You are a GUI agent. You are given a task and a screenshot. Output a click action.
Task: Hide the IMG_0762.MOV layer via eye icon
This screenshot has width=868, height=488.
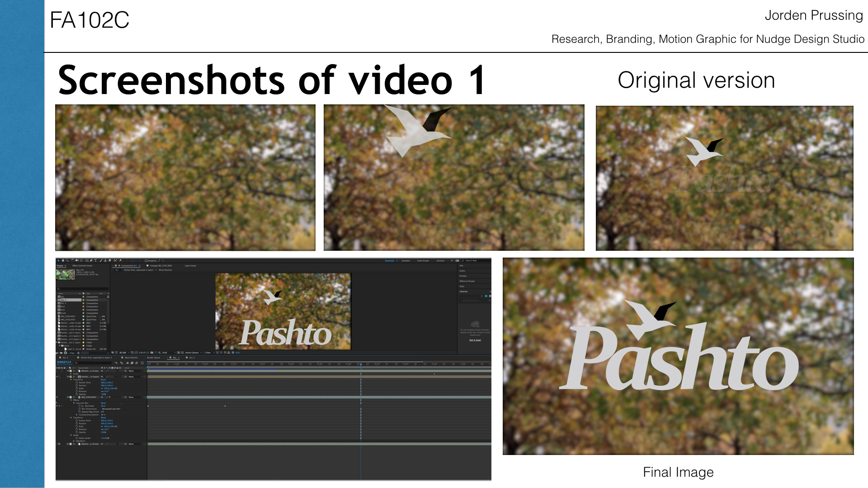(x=57, y=397)
